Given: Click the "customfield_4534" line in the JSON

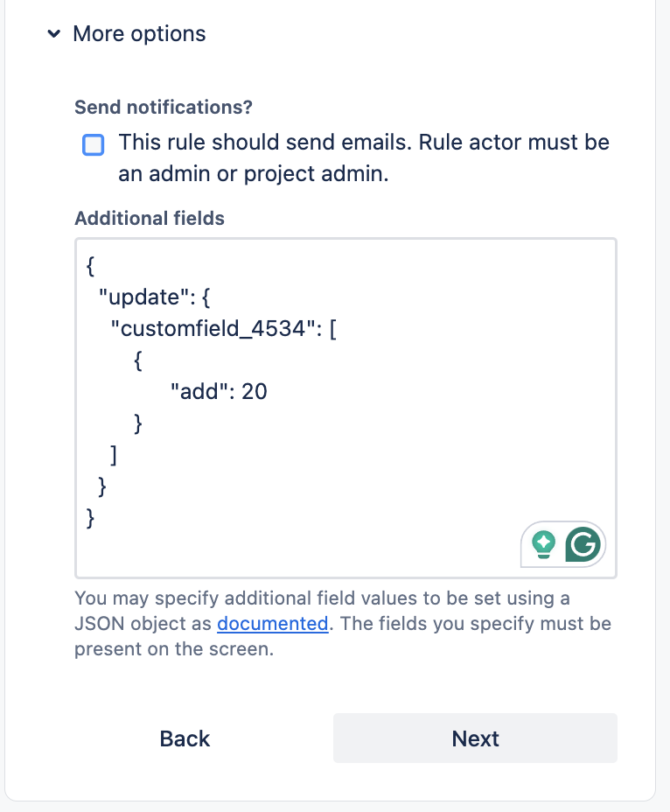Looking at the screenshot, I should [x=223, y=329].
